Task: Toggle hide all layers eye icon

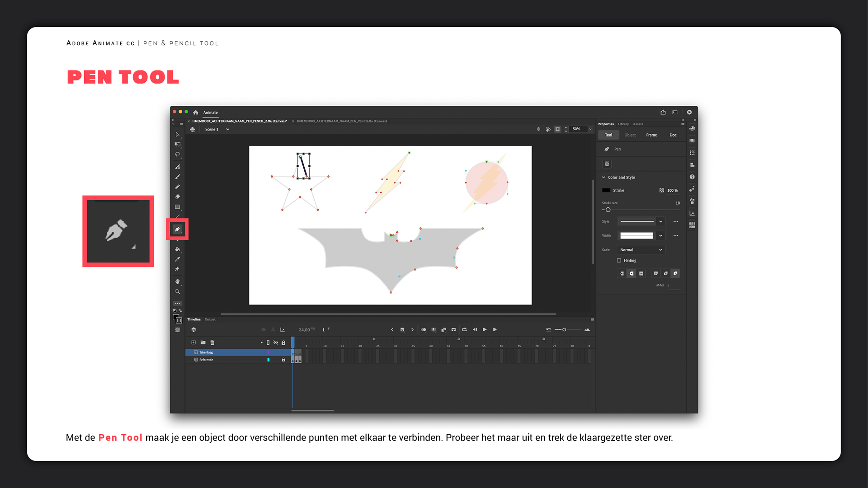Action: tap(276, 343)
